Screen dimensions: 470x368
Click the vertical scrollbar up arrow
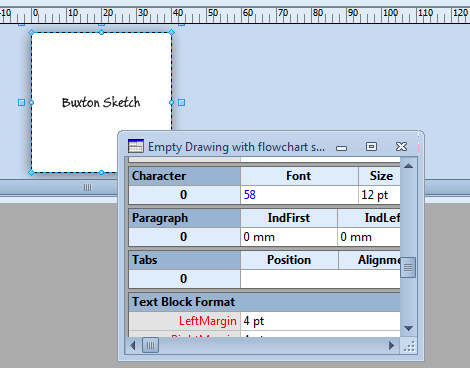pyautogui.click(x=409, y=166)
